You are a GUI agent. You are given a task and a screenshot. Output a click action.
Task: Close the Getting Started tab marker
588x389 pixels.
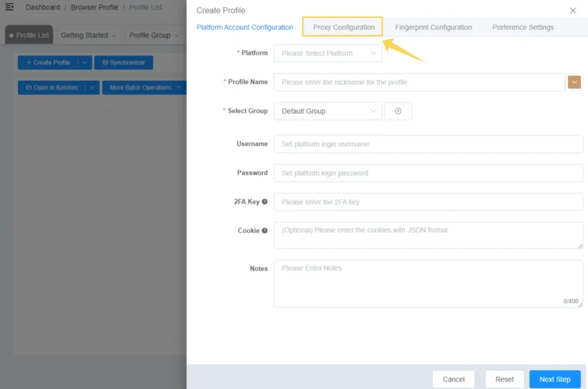point(114,36)
